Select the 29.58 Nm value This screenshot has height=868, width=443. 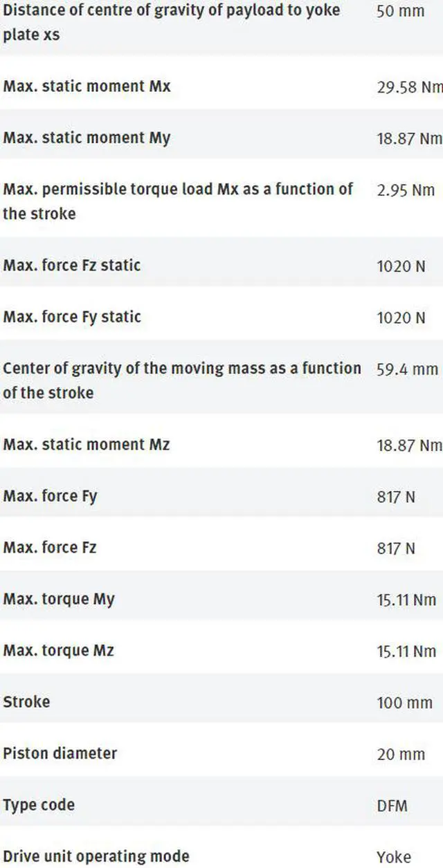[409, 87]
